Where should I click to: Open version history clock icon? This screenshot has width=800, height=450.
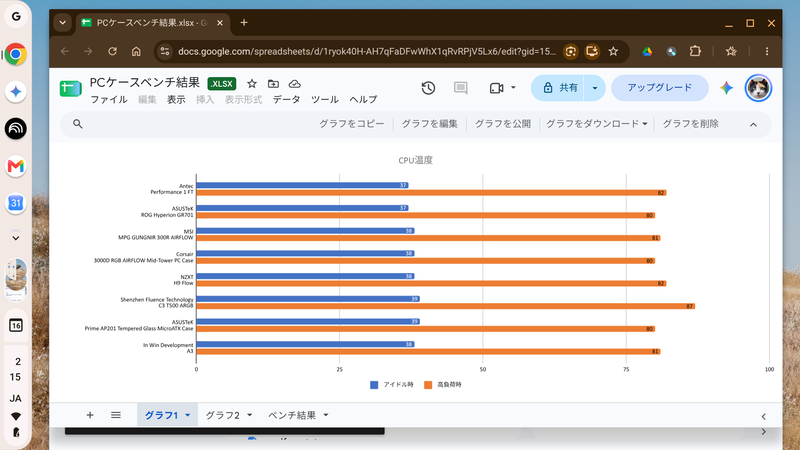428,88
